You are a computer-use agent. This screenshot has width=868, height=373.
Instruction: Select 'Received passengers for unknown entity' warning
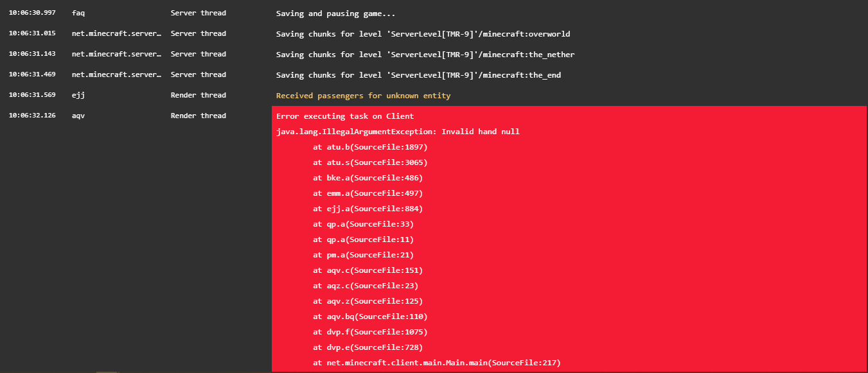[363, 96]
